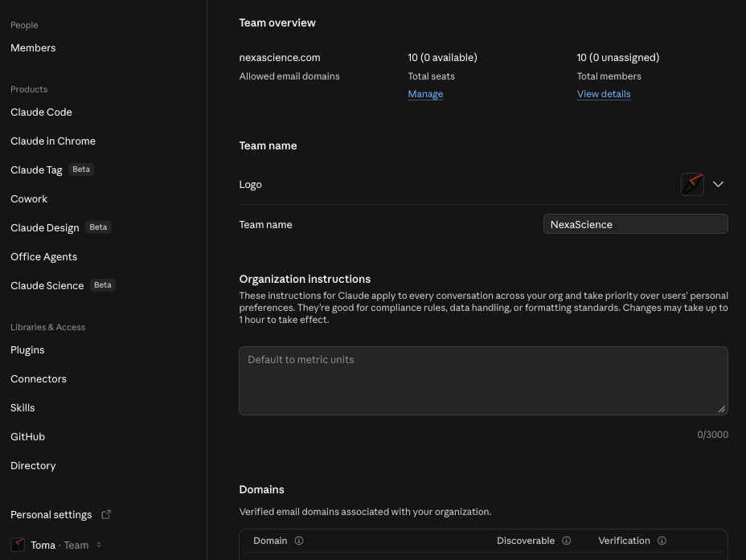
Task: Click the 'Domain' column header
Action: pos(270,541)
